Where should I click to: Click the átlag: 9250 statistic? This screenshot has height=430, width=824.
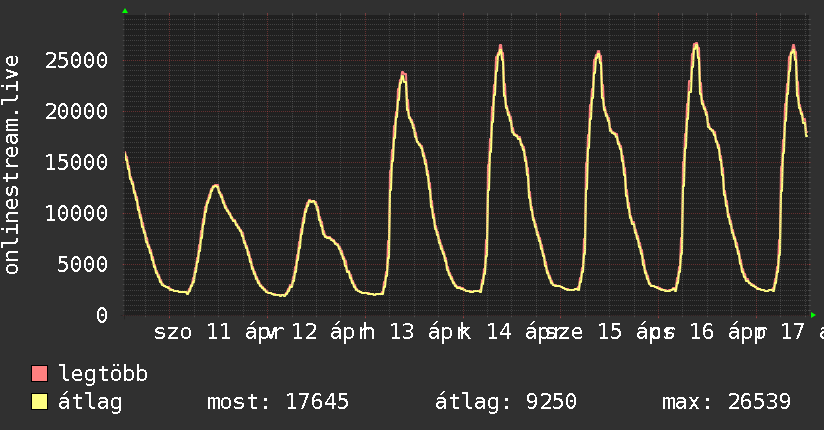[505, 403]
